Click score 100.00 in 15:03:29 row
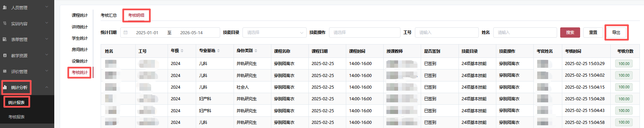Image resolution: width=644 pixels, height=128 pixels. pos(624,64)
